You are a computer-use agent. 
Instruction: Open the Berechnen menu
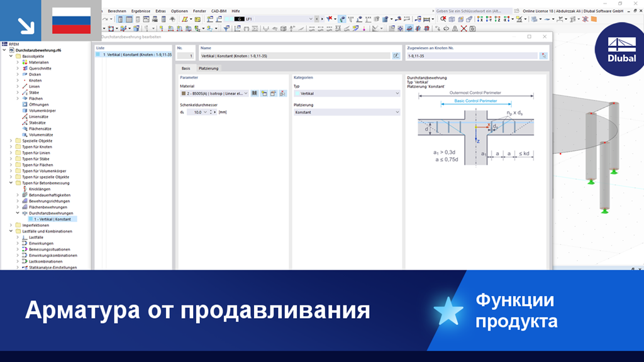pos(117,11)
